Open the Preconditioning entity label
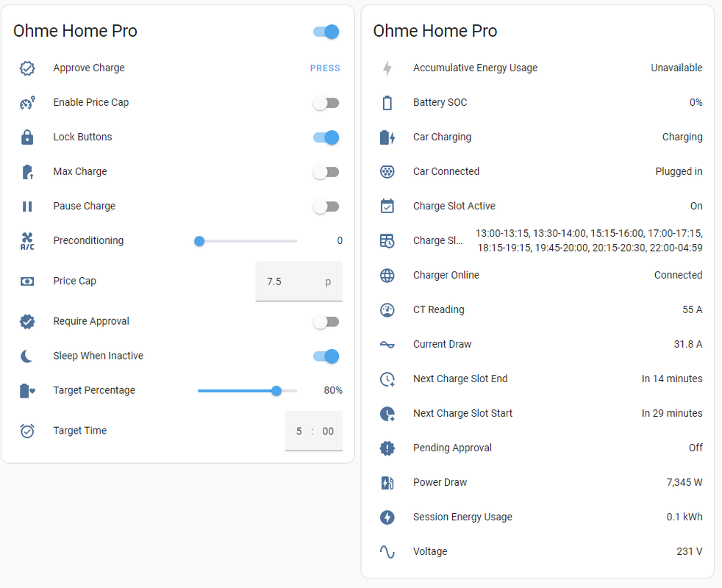 [88, 240]
